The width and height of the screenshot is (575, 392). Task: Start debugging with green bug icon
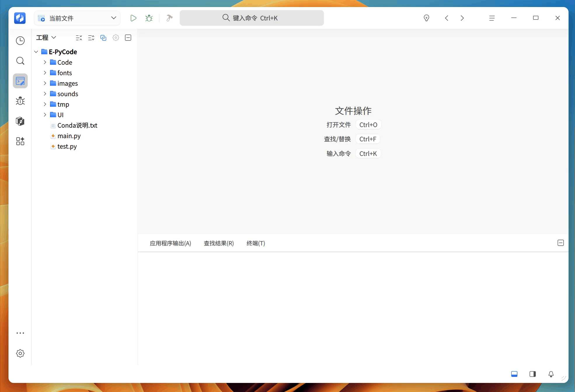pos(149,18)
